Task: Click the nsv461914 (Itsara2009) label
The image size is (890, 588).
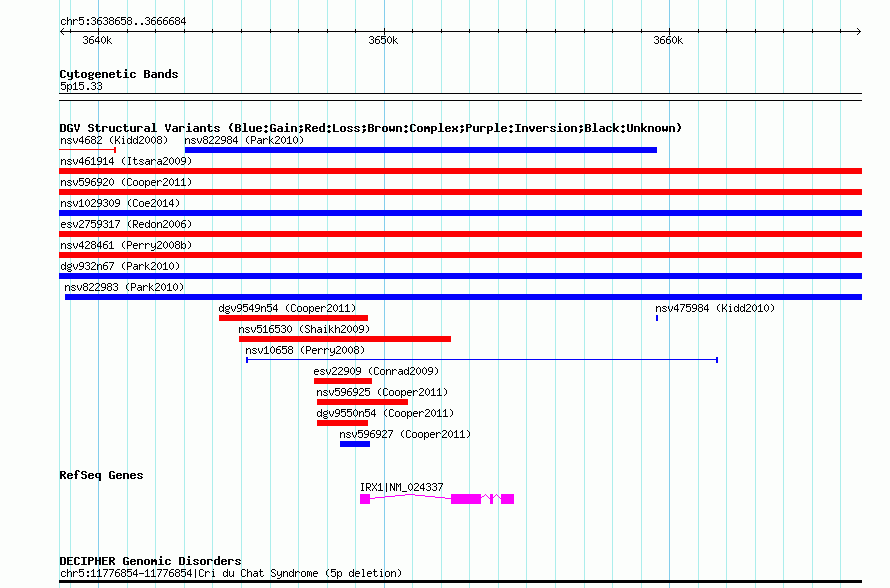Action: pos(126,161)
